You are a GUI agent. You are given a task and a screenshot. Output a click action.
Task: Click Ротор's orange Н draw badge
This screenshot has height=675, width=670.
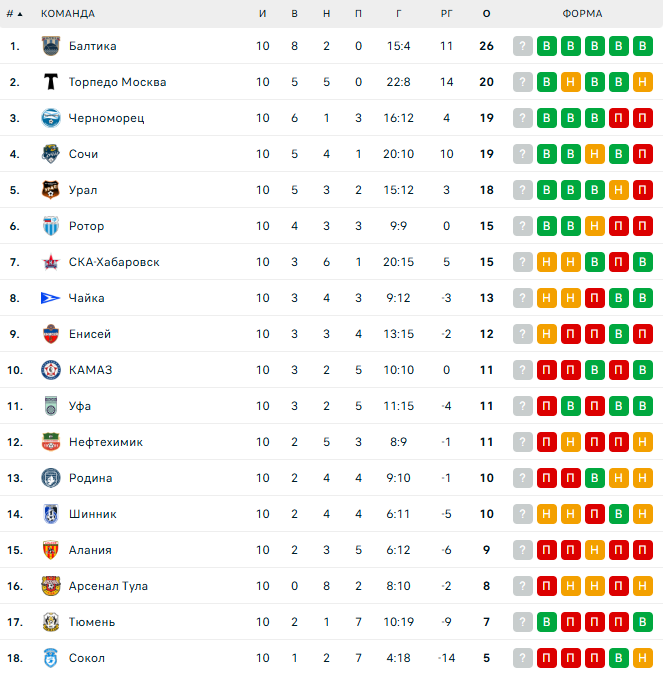click(594, 226)
